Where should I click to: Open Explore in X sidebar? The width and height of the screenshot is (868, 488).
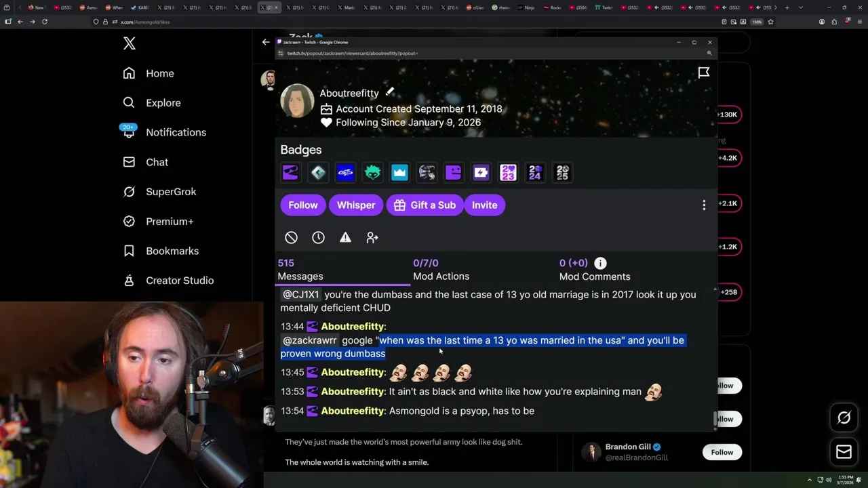(152, 103)
